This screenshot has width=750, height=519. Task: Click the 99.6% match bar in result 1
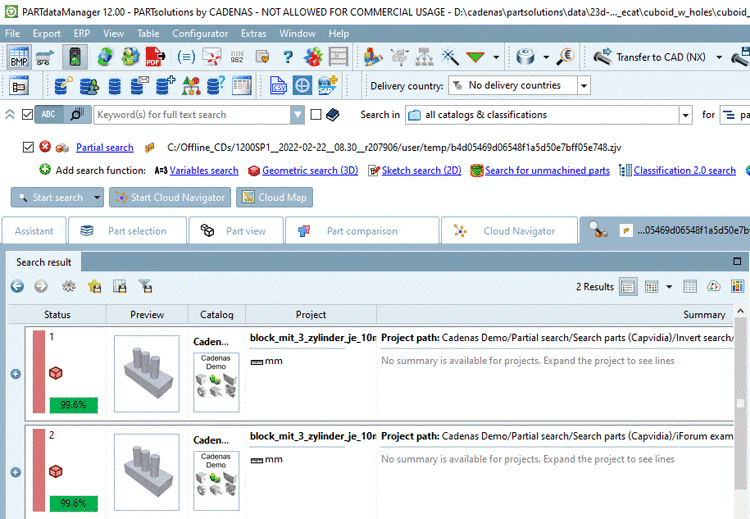(x=74, y=405)
